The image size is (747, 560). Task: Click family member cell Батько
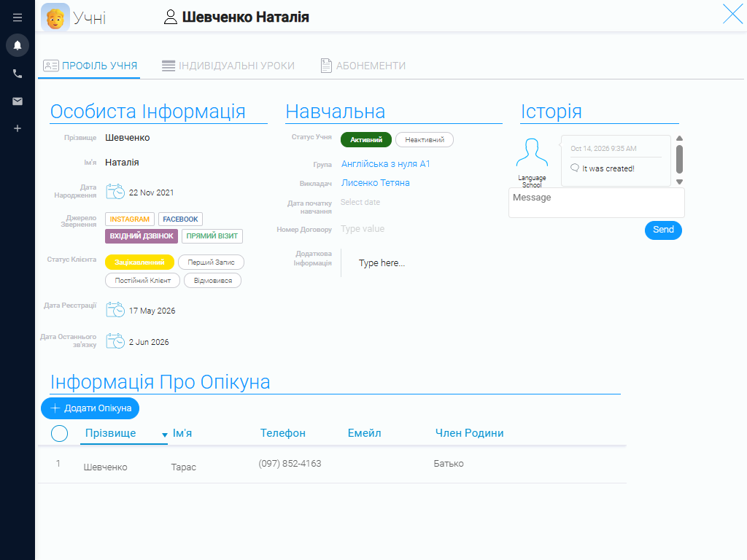pos(449,463)
